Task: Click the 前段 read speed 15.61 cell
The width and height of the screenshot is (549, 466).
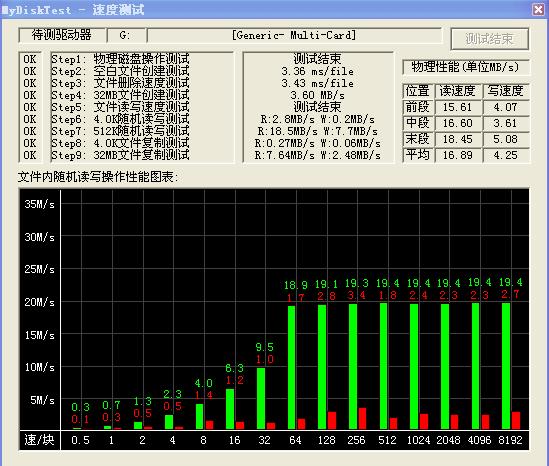Action: [x=457, y=107]
